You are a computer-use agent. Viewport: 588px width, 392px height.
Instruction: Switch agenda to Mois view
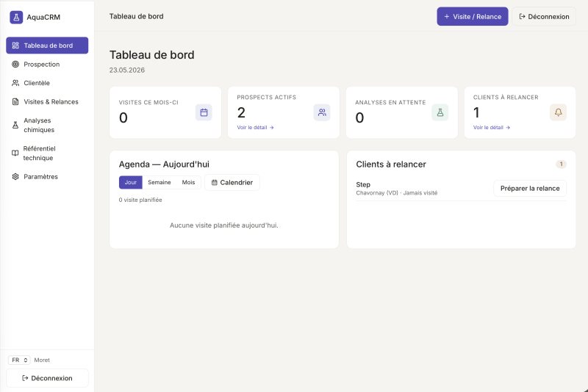point(189,182)
